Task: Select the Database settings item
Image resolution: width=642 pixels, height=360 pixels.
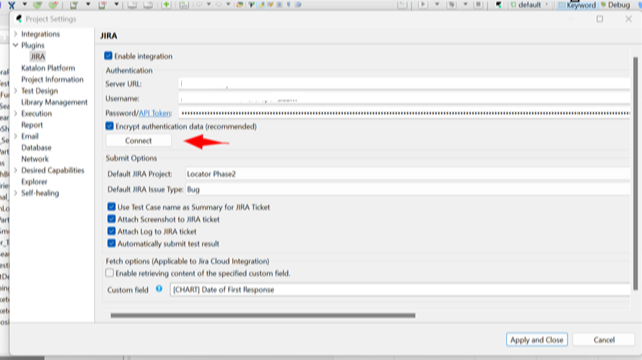Action: [x=36, y=147]
